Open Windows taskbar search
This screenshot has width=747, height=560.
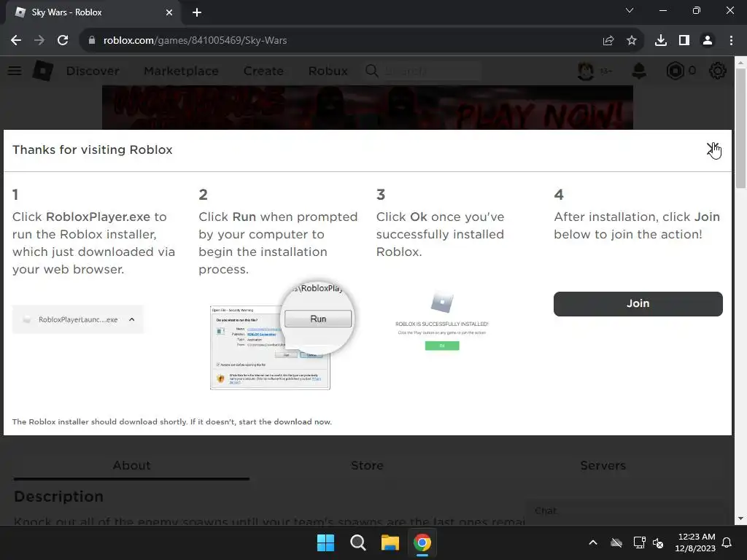[x=357, y=542]
